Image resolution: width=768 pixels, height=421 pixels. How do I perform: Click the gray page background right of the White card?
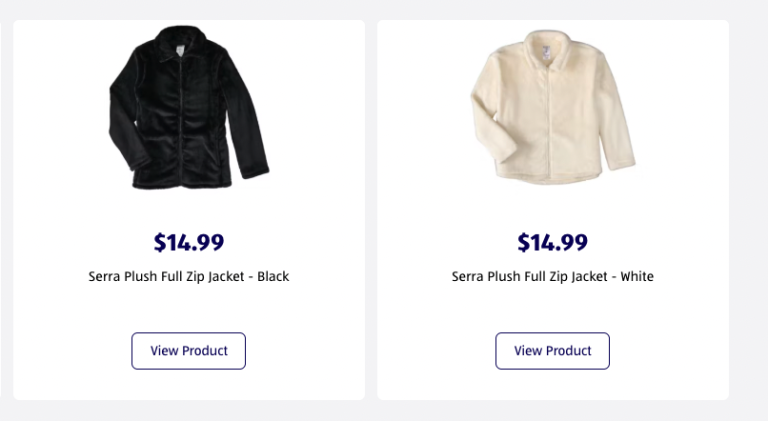pyautogui.click(x=748, y=210)
